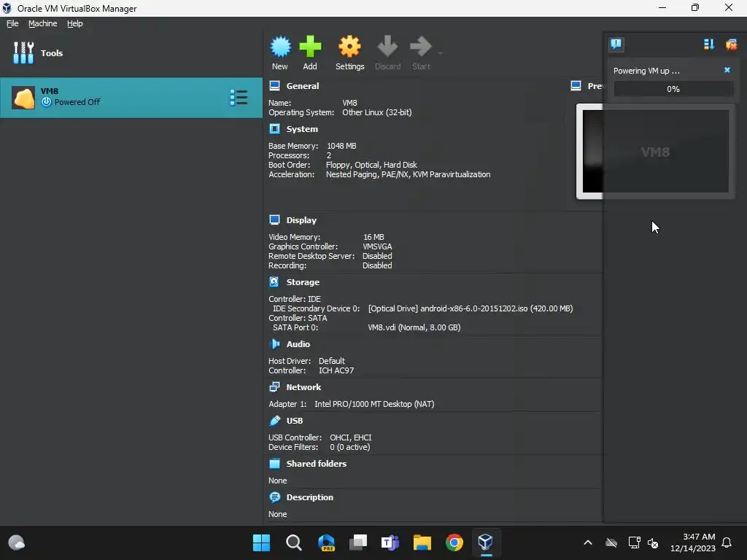Screen dimensions: 747x560
Task: Click the Intel PRO/1000 MT Desktop adapter text
Action: pyautogui.click(x=374, y=404)
